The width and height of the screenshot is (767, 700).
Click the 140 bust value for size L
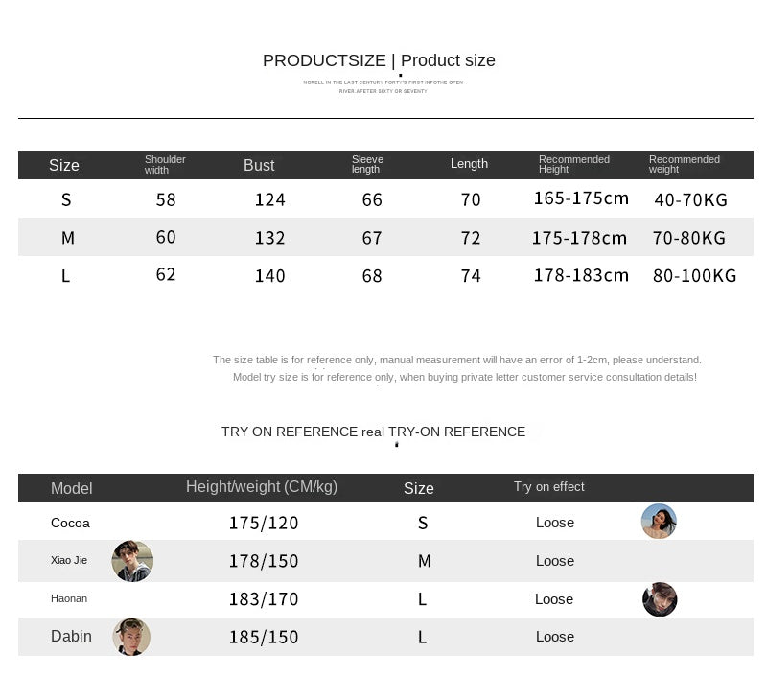(x=270, y=276)
